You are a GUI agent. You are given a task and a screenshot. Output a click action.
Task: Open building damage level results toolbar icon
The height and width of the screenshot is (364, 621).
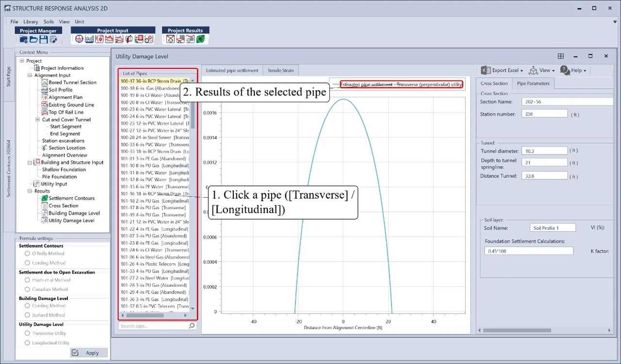click(180, 39)
